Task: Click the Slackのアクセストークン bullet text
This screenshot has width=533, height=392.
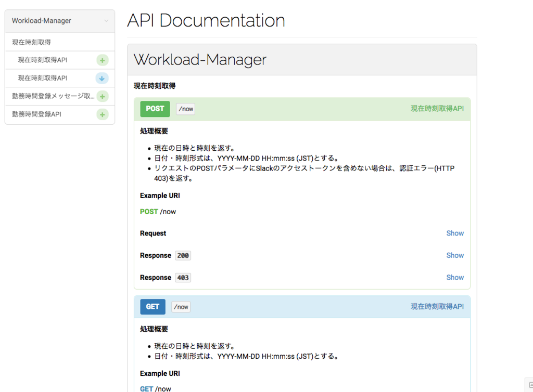Action: click(304, 173)
